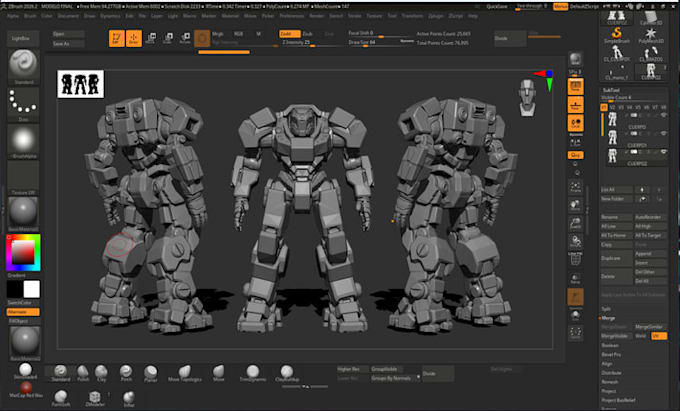Viewport: 680px width, 411px height.
Task: Expand the Bevel Pro section
Action: click(x=611, y=355)
